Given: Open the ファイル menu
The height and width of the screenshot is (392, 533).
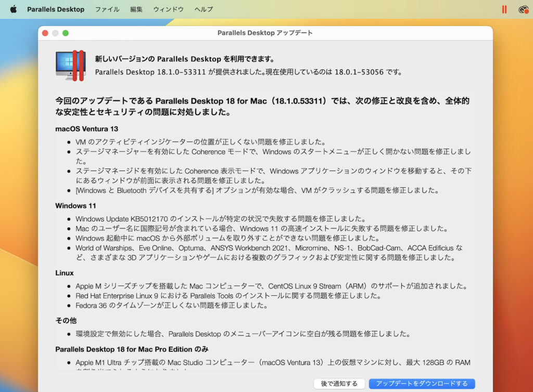Looking at the screenshot, I should [x=107, y=9].
